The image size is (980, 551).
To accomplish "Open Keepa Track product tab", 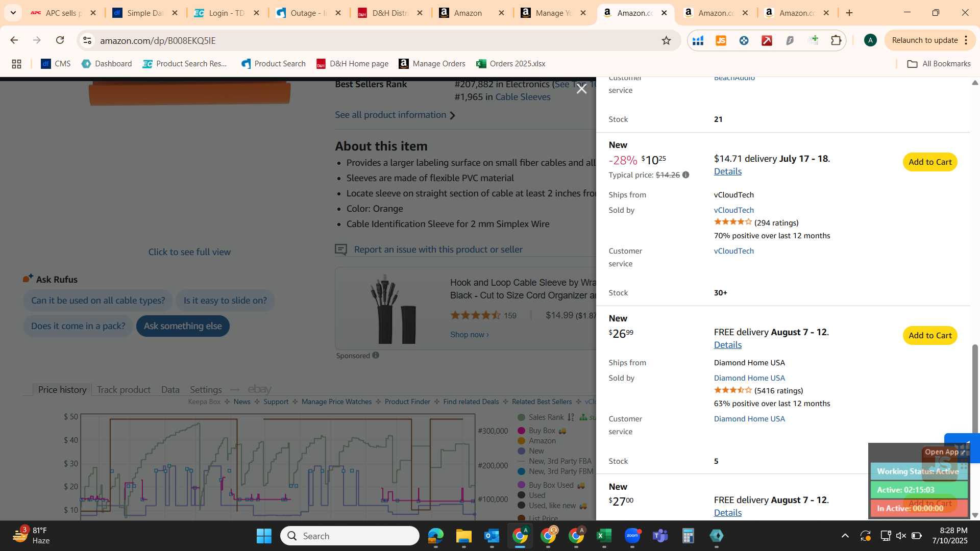I will 124,390.
